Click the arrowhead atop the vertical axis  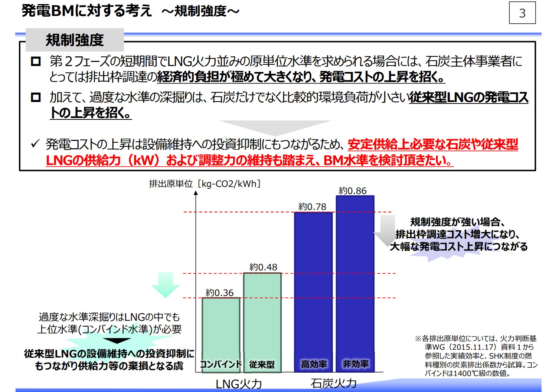click(x=196, y=193)
